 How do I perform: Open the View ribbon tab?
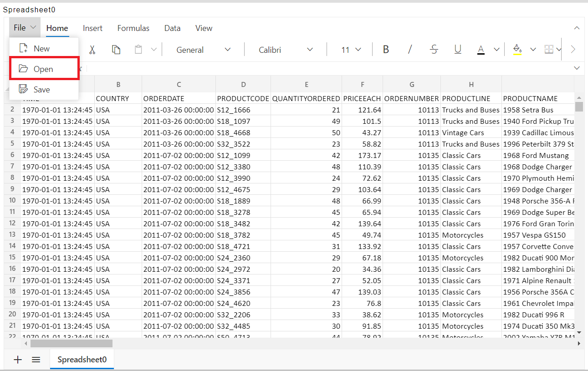coord(204,28)
